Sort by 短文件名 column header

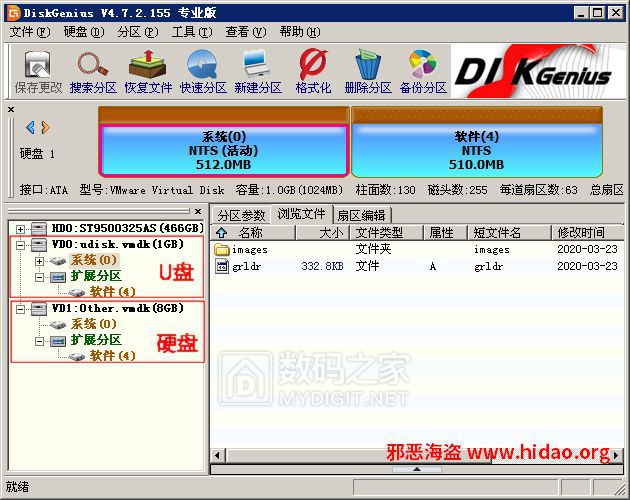pos(509,232)
